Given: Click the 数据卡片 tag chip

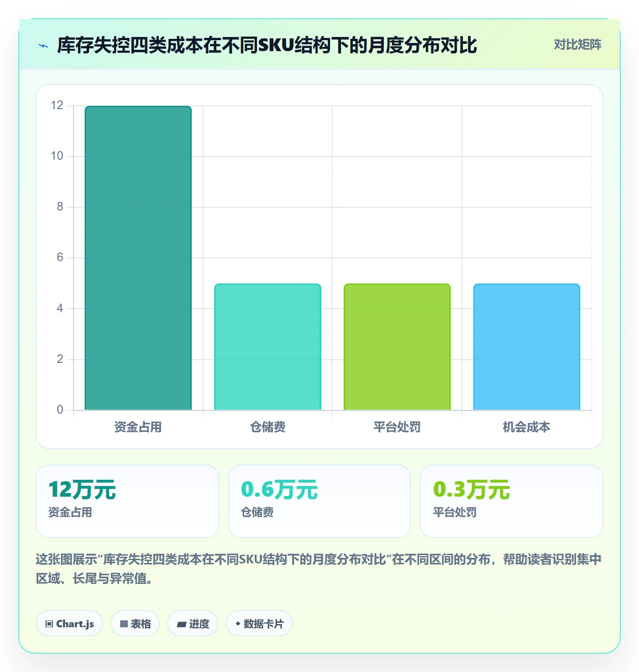Looking at the screenshot, I should pyautogui.click(x=259, y=623).
